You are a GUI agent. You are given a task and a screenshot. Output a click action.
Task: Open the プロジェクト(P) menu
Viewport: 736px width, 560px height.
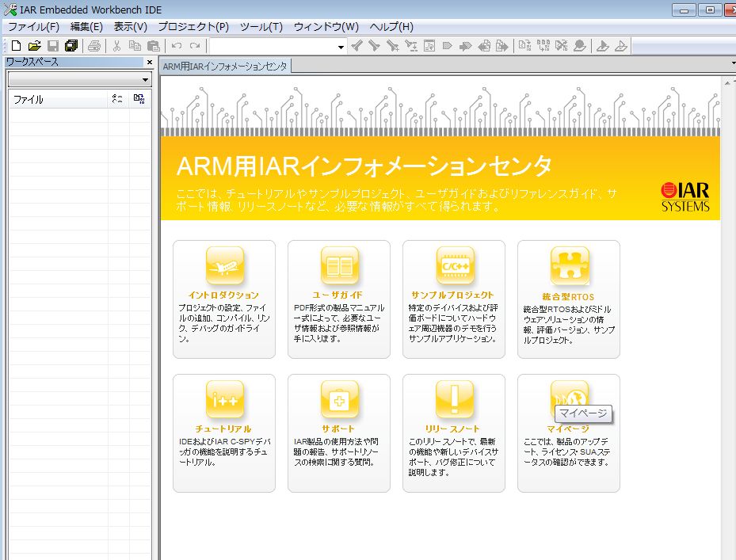[193, 27]
